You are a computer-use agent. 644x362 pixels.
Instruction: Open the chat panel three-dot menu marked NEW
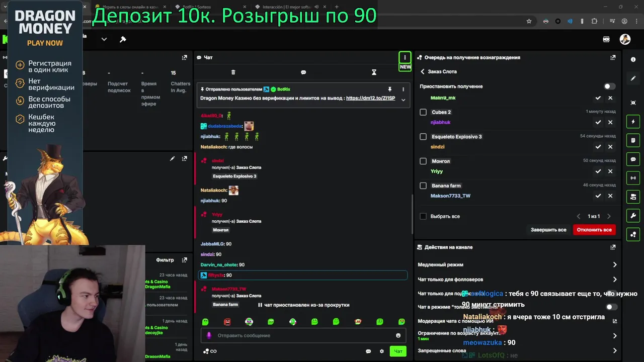[x=405, y=57]
